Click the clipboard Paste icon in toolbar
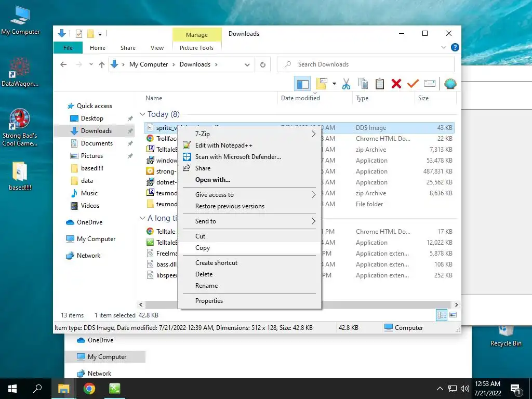Viewport: 532px width, 399px height. click(x=380, y=84)
